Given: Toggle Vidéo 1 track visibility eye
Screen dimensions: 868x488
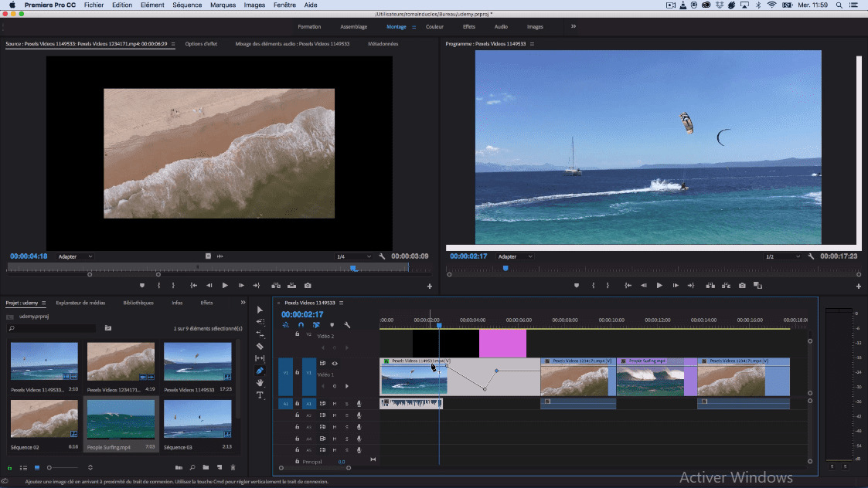Looking at the screenshot, I should [335, 364].
